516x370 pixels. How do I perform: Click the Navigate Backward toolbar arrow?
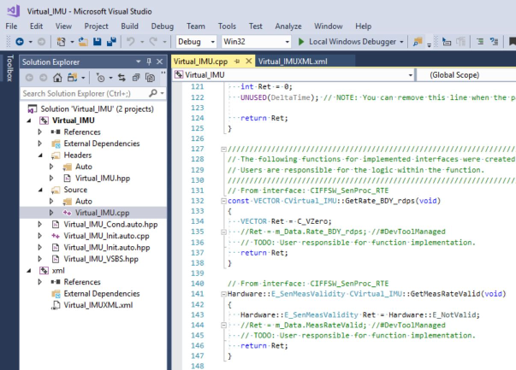pyautogui.click(x=20, y=42)
